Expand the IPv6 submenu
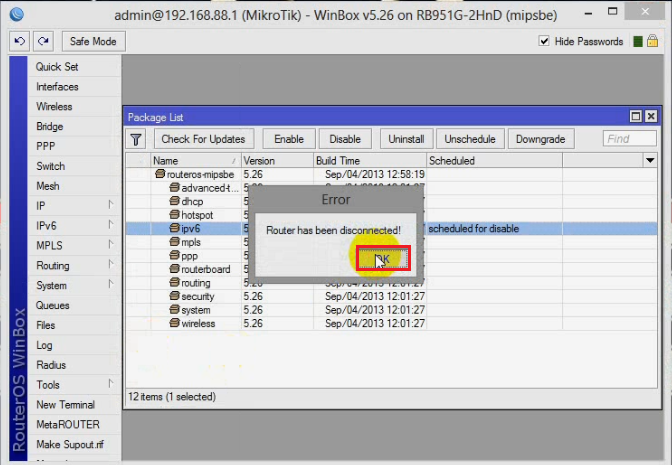Screen dimensions: 672x465 [111, 225]
